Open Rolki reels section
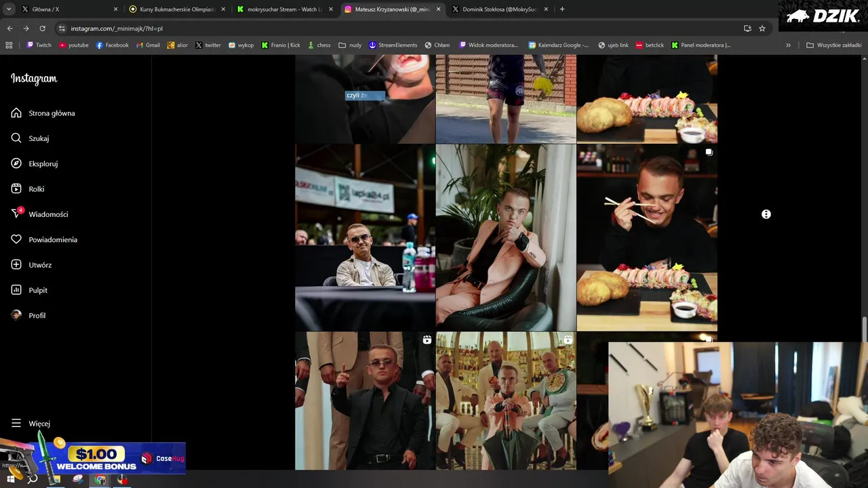The height and width of the screenshot is (488, 868). coord(27,189)
